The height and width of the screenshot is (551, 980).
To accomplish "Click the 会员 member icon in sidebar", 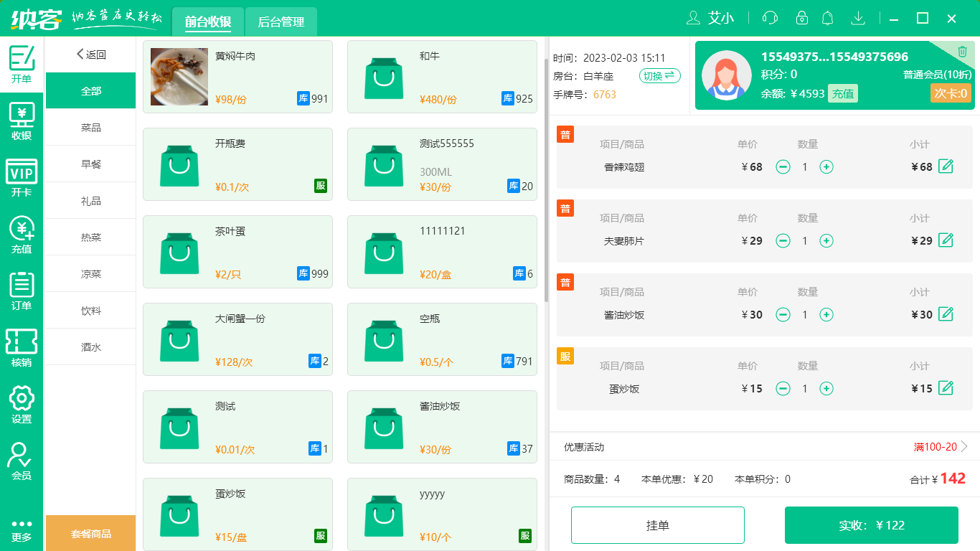I will (x=22, y=459).
